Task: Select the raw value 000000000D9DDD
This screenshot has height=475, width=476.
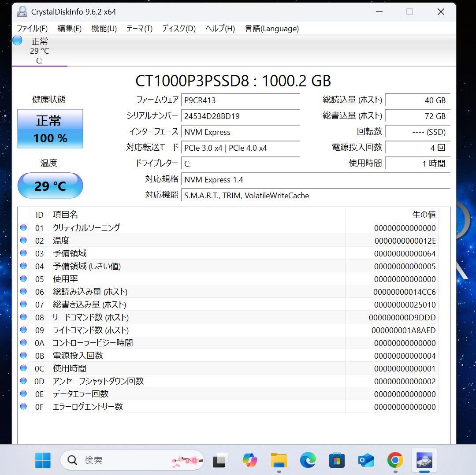Action: (x=402, y=318)
